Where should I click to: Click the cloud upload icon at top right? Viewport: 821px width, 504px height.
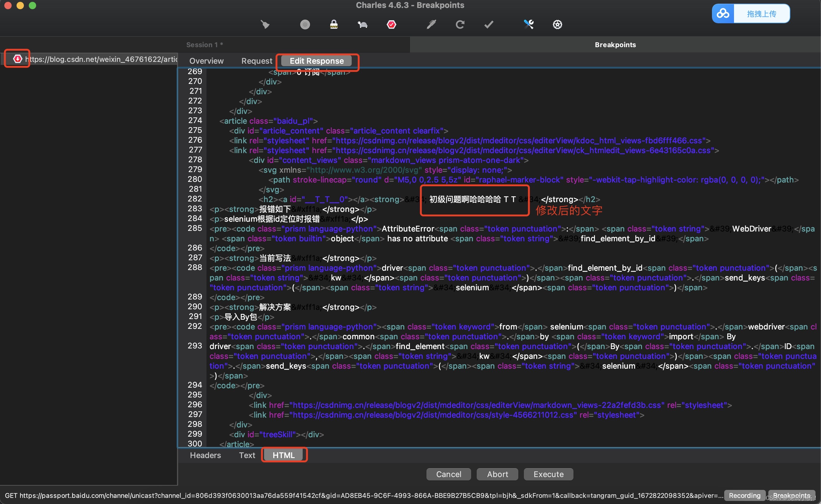coord(723,14)
